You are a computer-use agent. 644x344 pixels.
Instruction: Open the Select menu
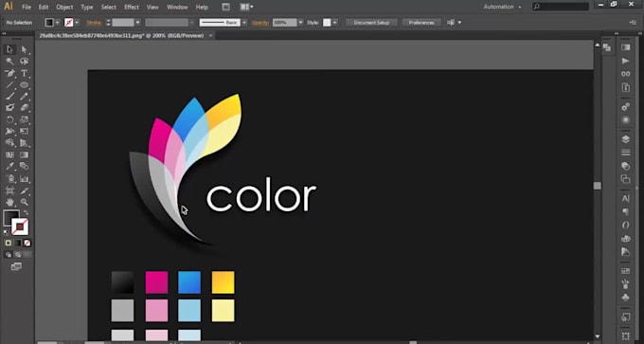(x=109, y=7)
